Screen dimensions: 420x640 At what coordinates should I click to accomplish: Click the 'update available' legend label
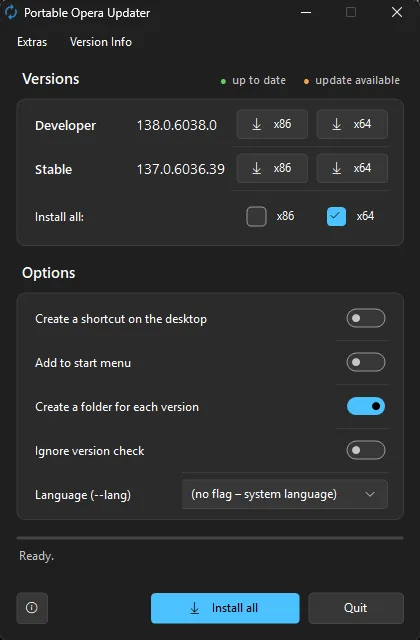[x=357, y=80]
